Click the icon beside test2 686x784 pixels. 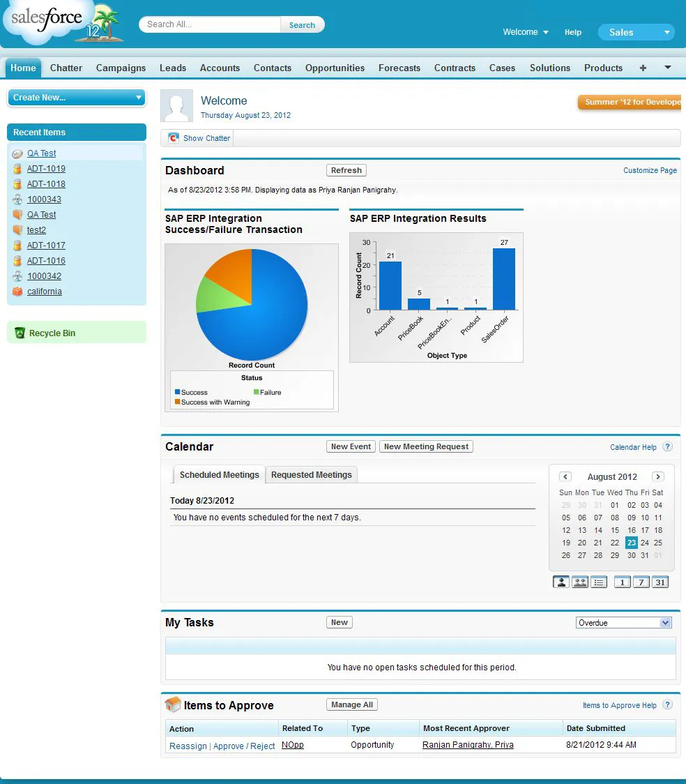17,230
